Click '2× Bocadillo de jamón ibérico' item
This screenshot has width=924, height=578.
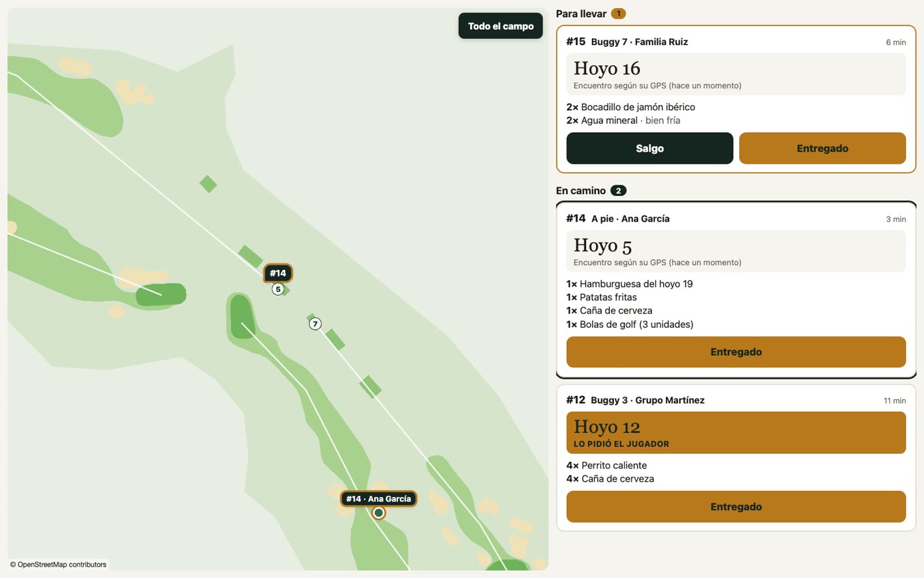click(x=630, y=107)
